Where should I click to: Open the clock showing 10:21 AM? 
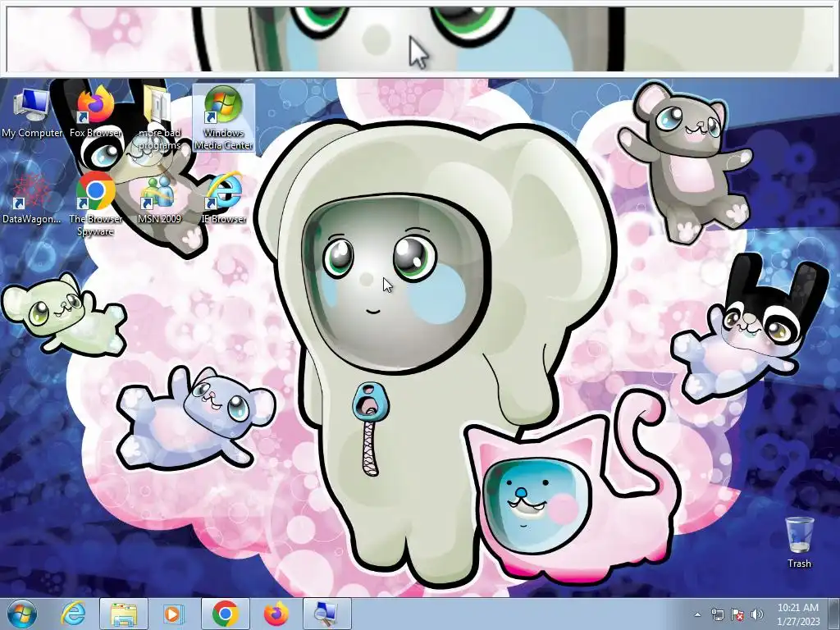797,614
